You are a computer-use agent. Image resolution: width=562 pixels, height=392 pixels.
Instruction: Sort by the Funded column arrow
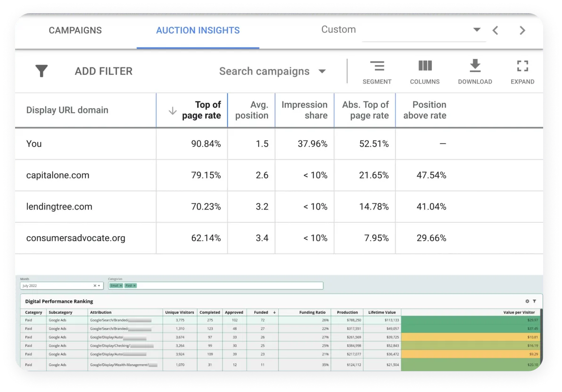(x=274, y=312)
